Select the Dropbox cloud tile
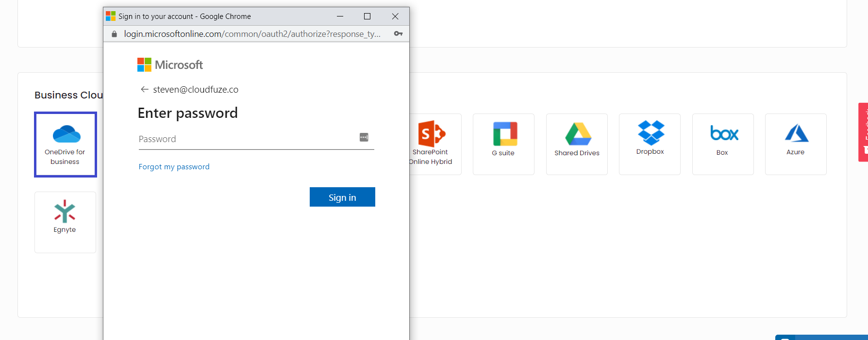This screenshot has height=340, width=868. [650, 144]
